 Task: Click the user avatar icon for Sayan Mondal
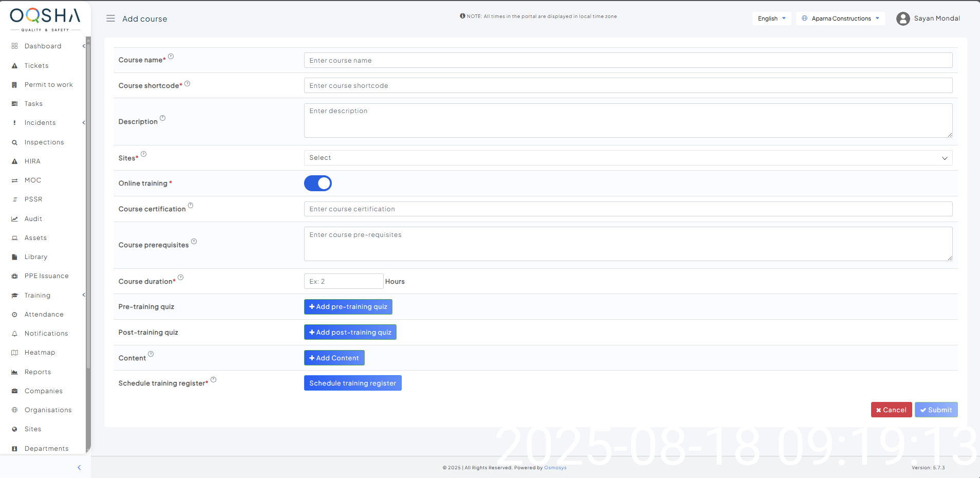(902, 19)
